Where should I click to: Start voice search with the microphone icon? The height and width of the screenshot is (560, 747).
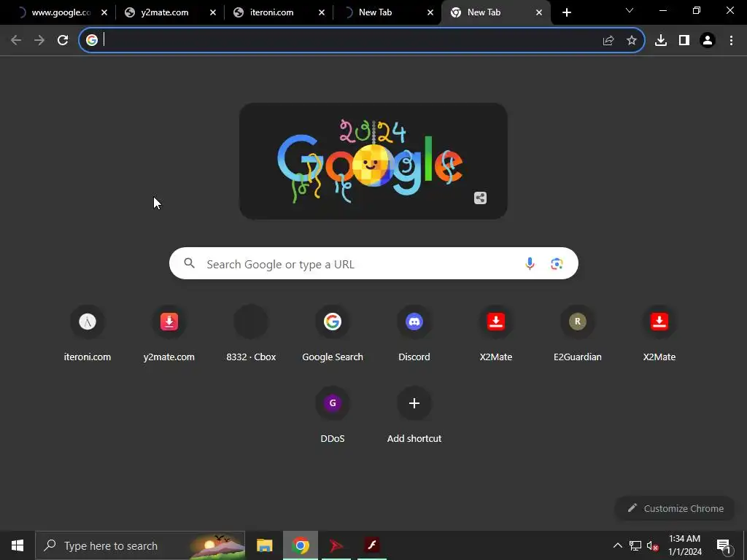click(x=530, y=263)
